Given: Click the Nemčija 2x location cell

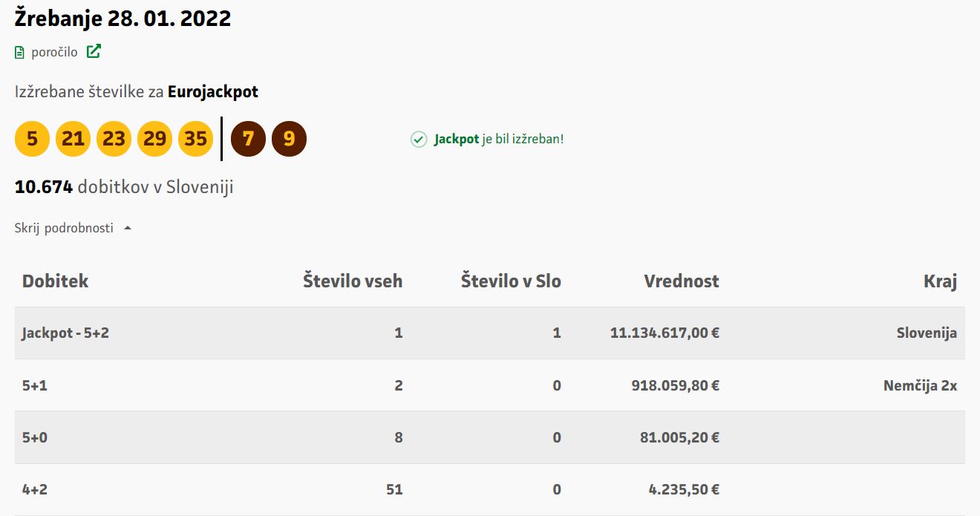Looking at the screenshot, I should coord(920,385).
